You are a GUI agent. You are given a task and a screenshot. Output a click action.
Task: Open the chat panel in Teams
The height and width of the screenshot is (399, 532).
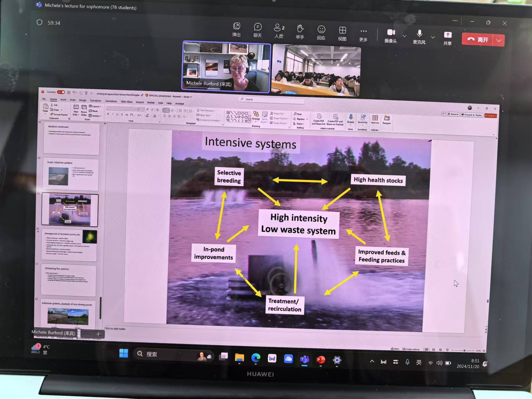click(258, 30)
